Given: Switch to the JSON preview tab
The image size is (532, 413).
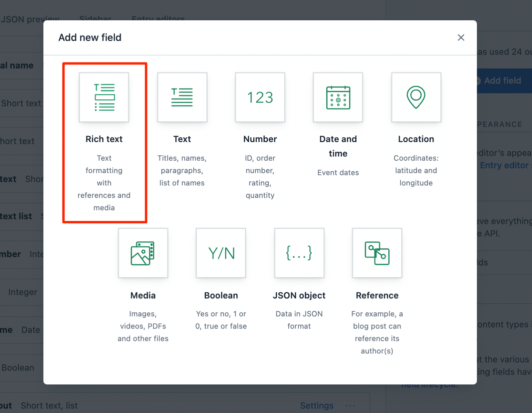Looking at the screenshot, I should click(30, 19).
